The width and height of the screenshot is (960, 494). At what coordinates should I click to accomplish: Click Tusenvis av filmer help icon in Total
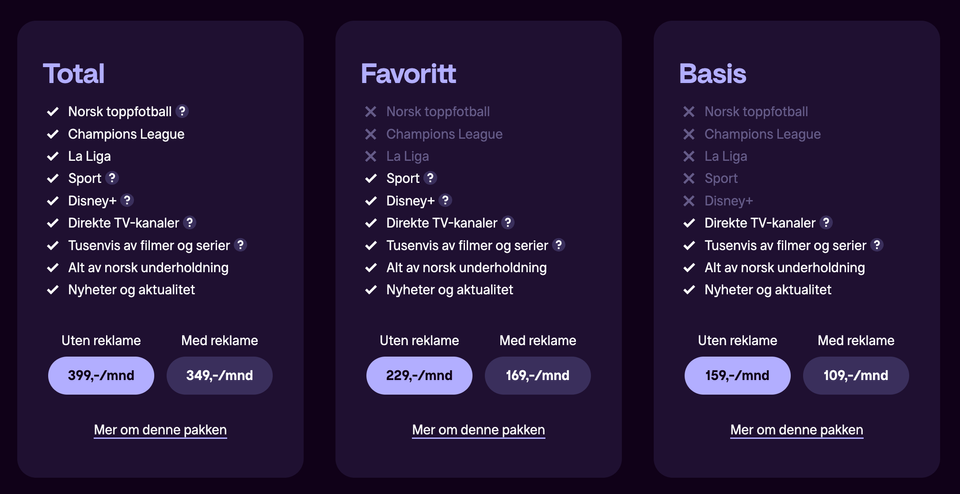(x=241, y=245)
